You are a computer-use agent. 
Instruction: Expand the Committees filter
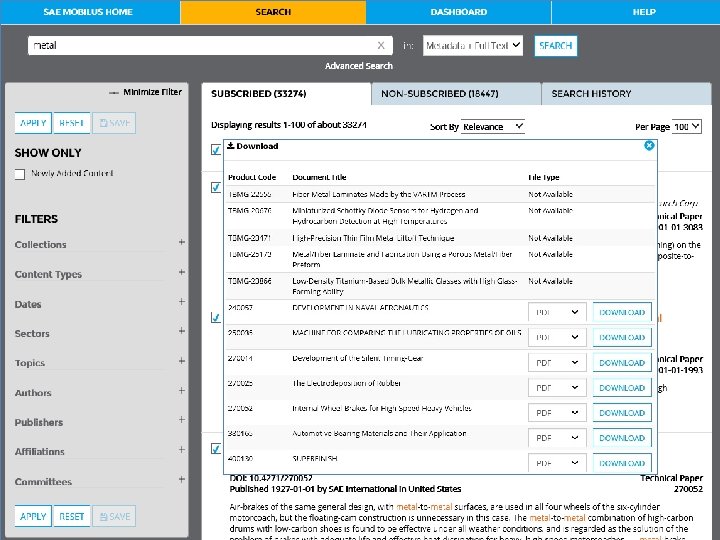pyautogui.click(x=182, y=479)
